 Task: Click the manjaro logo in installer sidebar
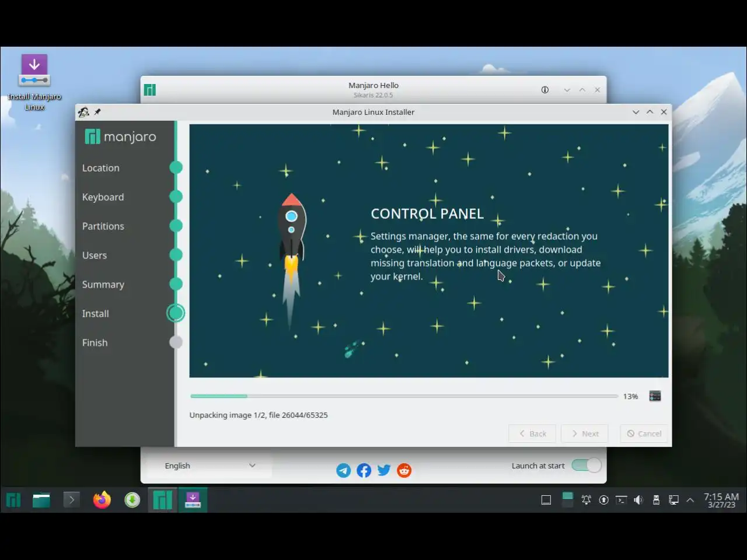[121, 136]
